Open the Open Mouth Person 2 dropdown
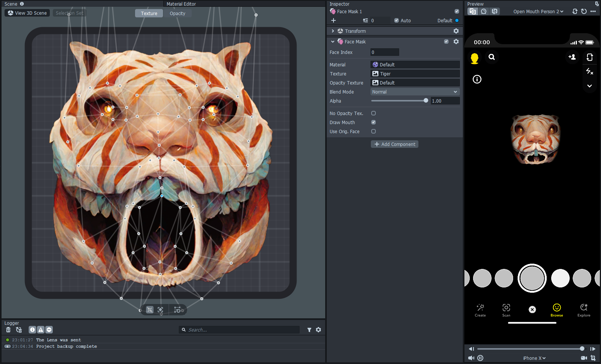 point(538,12)
